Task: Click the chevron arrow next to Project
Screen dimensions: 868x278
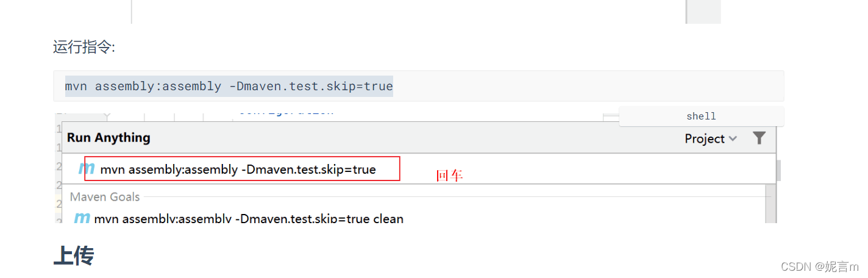Action: coord(733,139)
